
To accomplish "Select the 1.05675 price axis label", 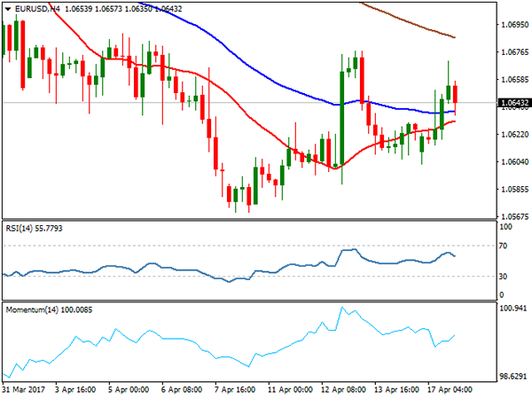I will tap(514, 216).
